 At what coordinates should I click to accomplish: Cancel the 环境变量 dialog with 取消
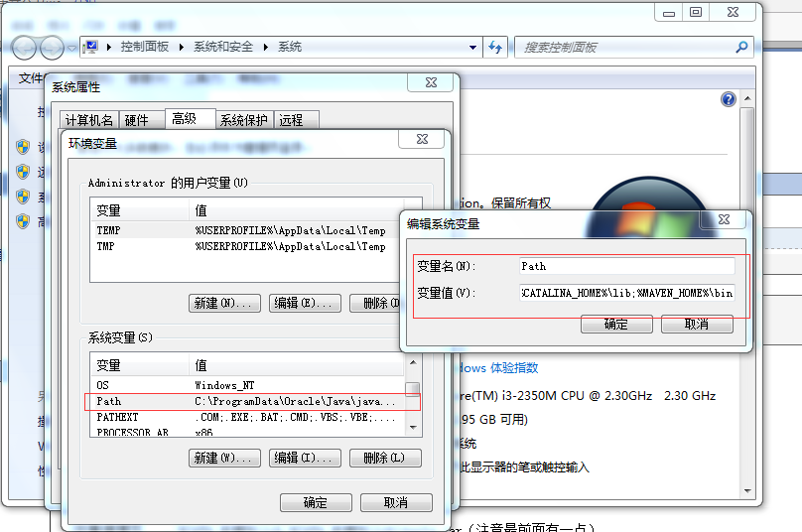coord(396,503)
